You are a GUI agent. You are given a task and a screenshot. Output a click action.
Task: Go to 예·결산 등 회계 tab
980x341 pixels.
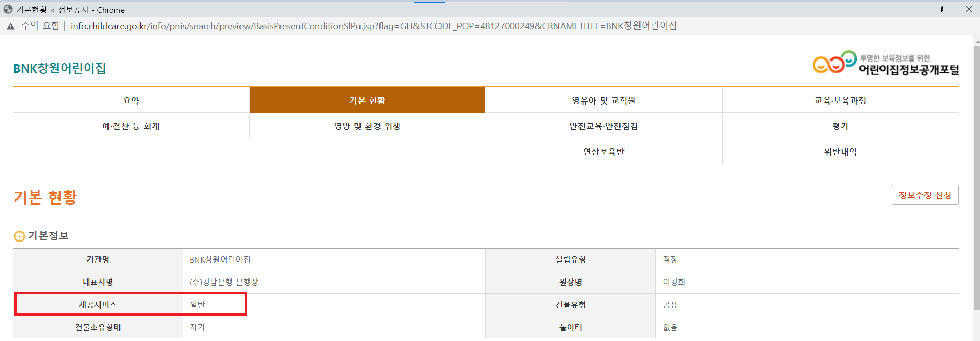[131, 126]
